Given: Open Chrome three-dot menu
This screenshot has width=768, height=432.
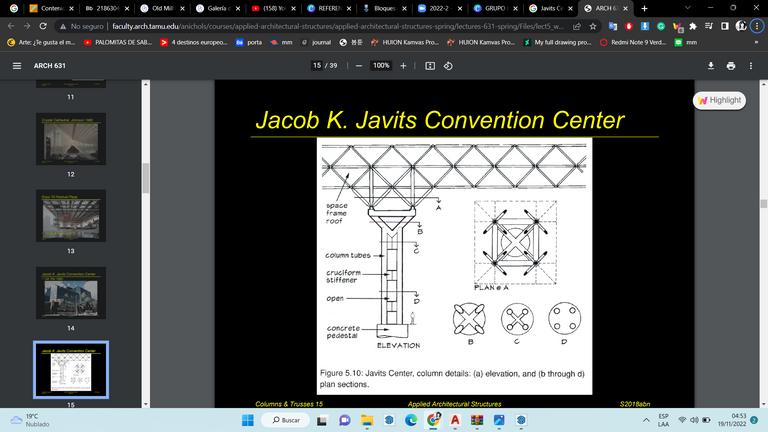Looking at the screenshot, I should [x=757, y=26].
